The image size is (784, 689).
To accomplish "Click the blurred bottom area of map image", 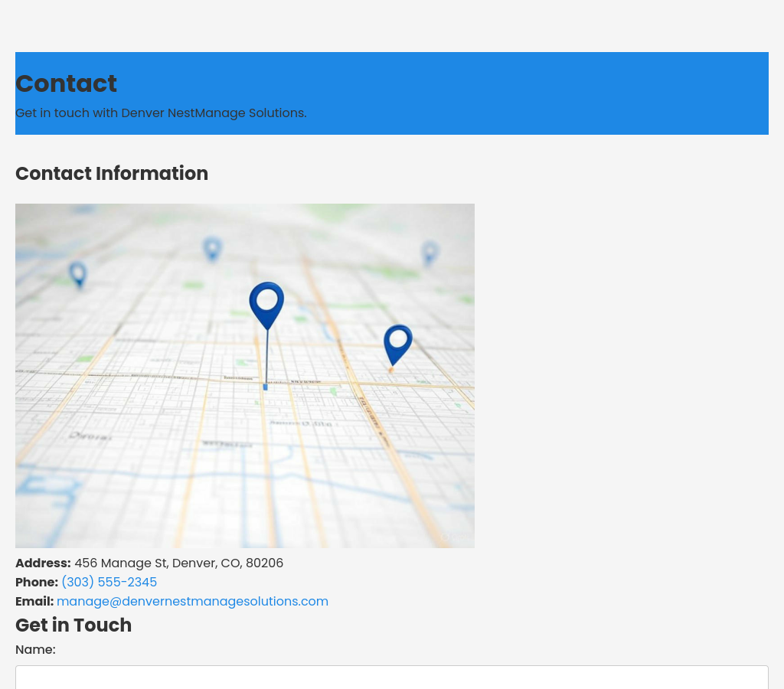I will [245, 513].
